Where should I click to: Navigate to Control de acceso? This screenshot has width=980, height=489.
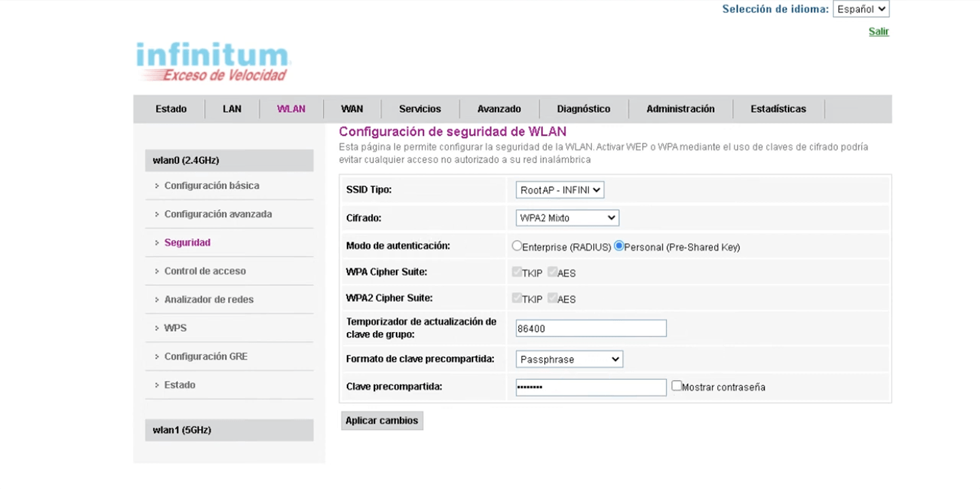click(x=205, y=271)
